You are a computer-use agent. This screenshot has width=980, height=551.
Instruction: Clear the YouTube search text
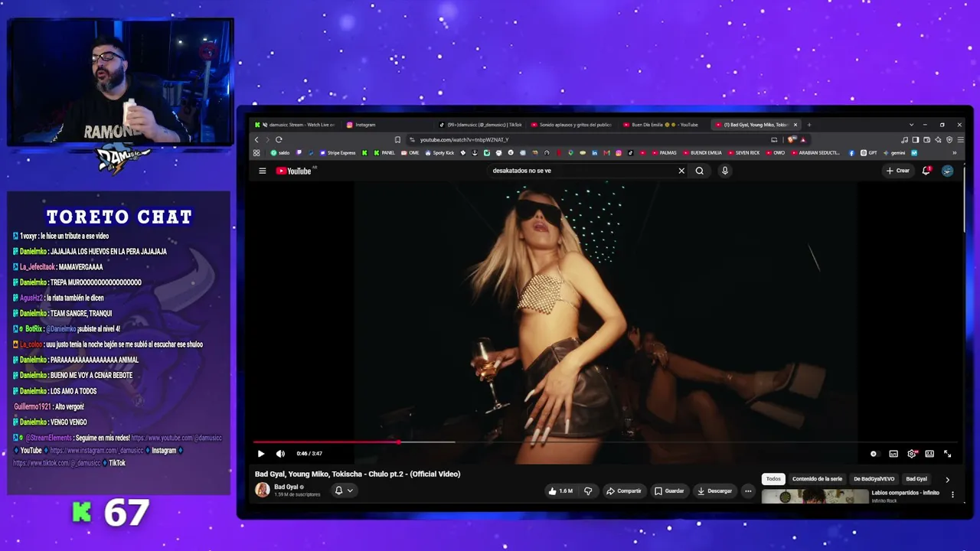coord(681,171)
